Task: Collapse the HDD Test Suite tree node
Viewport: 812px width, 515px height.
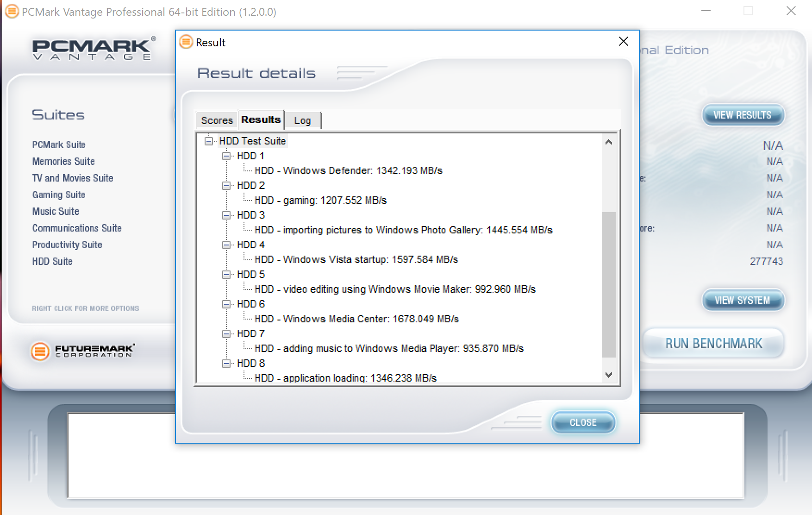Action: (209, 141)
